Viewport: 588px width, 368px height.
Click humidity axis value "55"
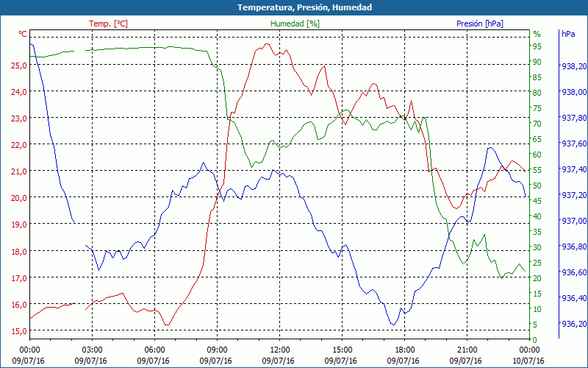tap(537, 170)
